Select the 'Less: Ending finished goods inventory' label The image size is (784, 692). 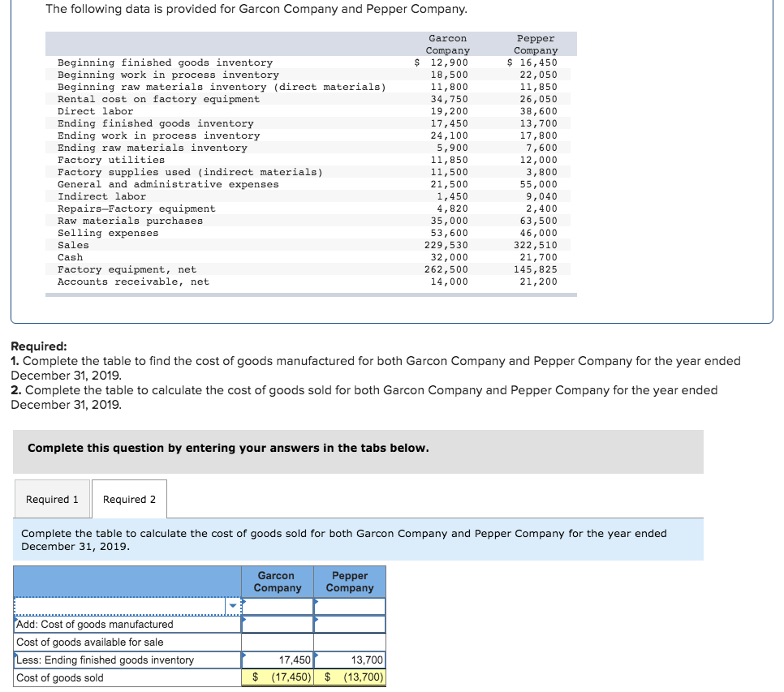click(x=127, y=660)
